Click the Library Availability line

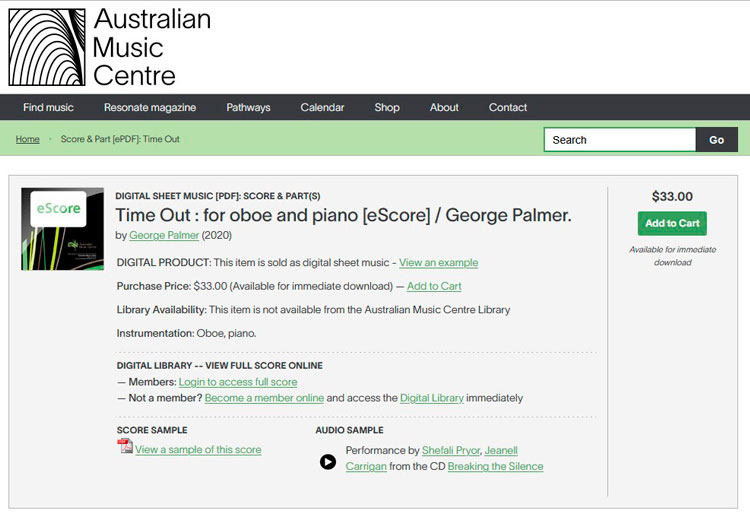(313, 310)
